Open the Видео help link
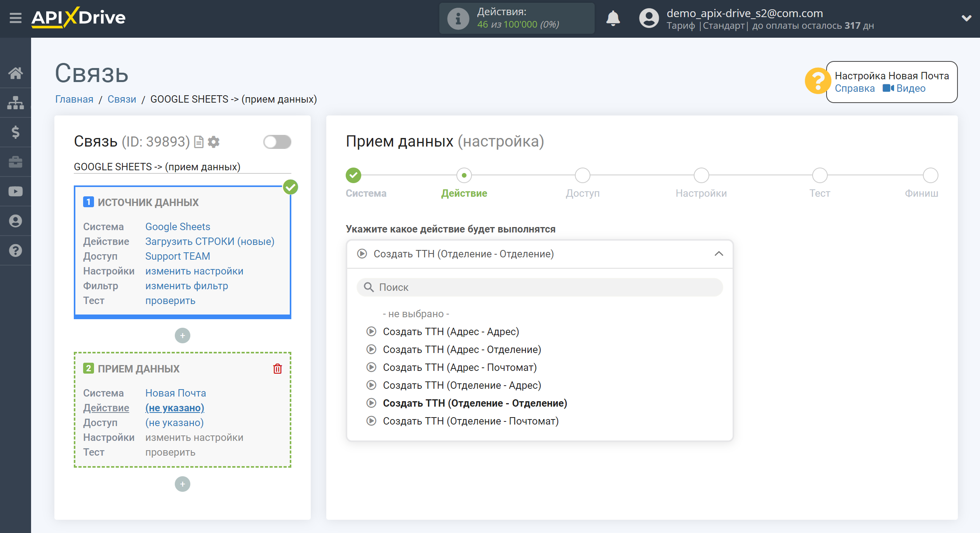The width and height of the screenshot is (980, 533). click(911, 88)
